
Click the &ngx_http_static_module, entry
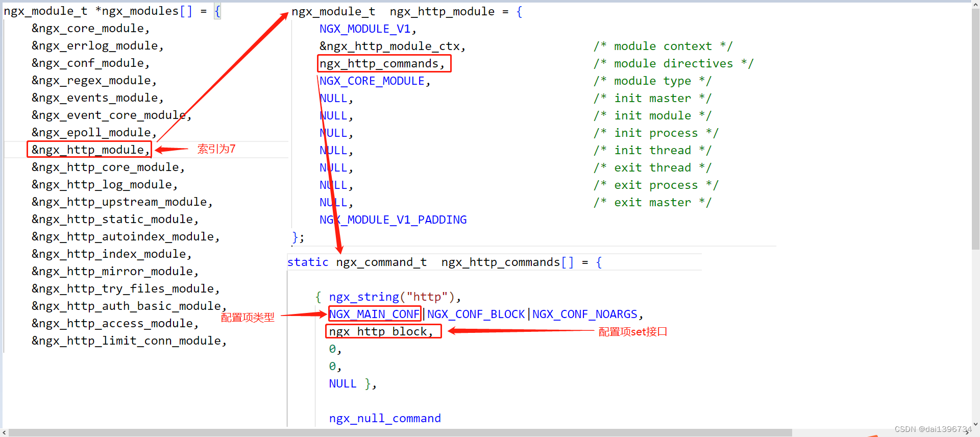tap(115, 220)
